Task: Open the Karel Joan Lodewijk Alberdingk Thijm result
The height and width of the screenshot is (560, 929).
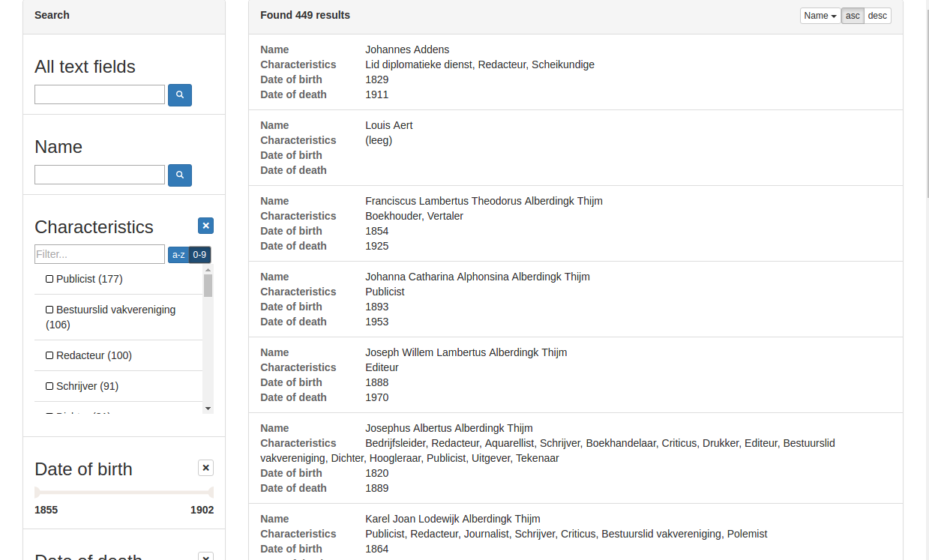Action: point(576,532)
